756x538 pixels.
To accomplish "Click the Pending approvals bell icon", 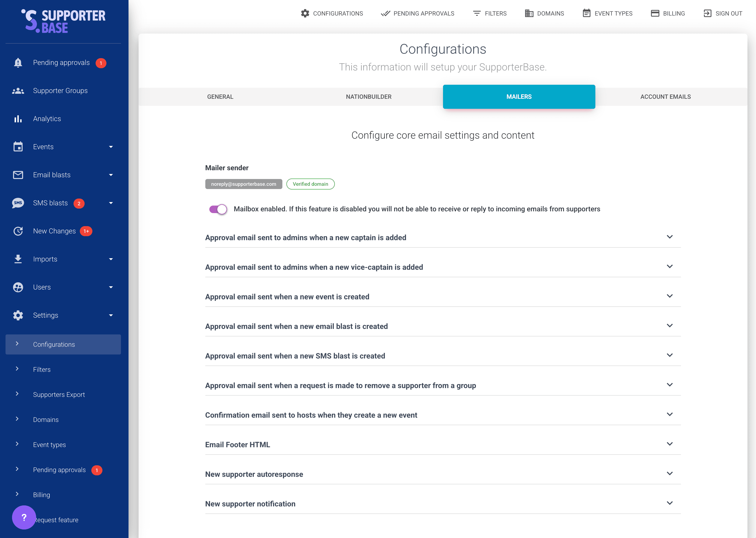I will (x=18, y=63).
